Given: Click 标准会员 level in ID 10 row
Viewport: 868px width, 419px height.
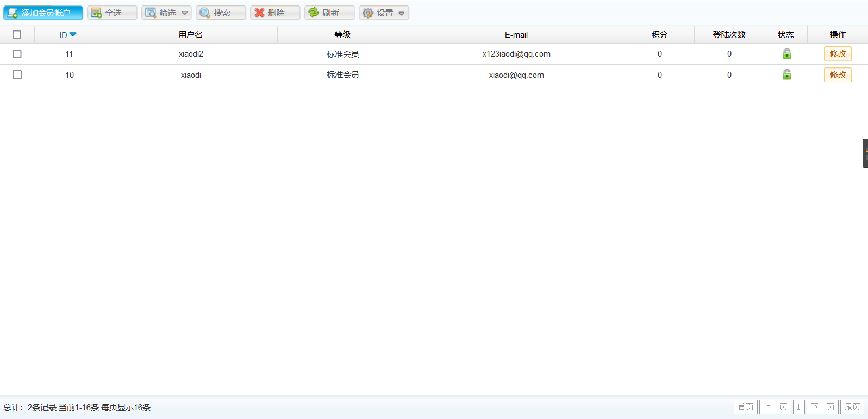Looking at the screenshot, I should [342, 75].
